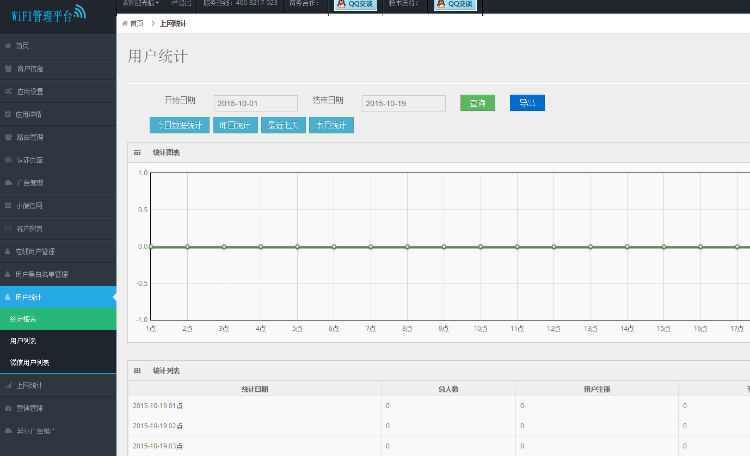750x456 pixels.
Task: Select 微信用户列表 in the sidebar submenu
Action: 30,362
